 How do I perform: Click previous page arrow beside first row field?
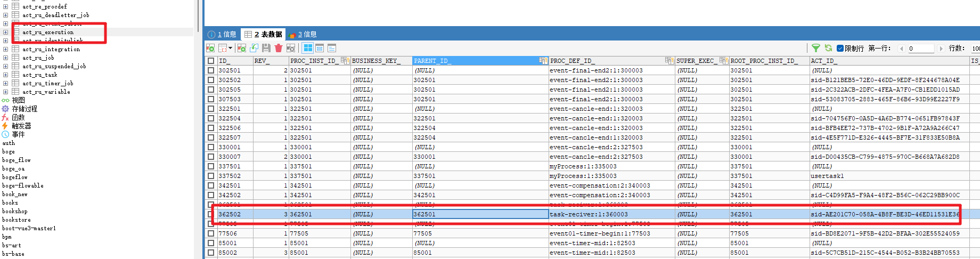(901, 48)
